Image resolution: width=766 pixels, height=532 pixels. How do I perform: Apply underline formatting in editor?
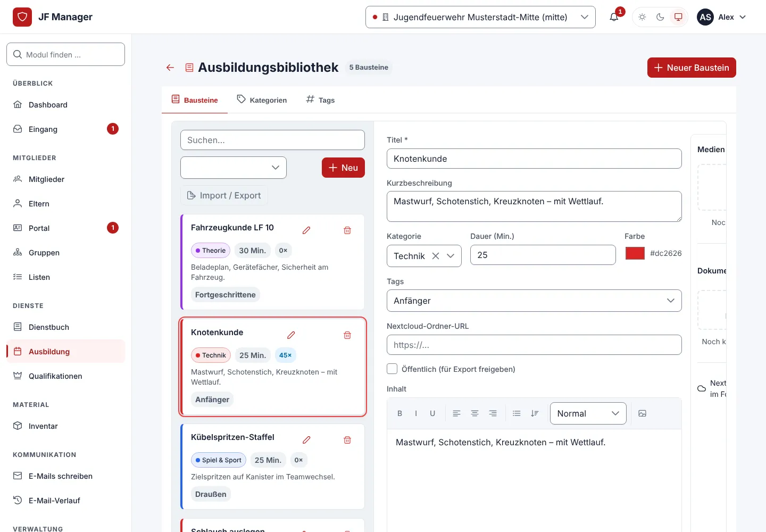click(432, 413)
